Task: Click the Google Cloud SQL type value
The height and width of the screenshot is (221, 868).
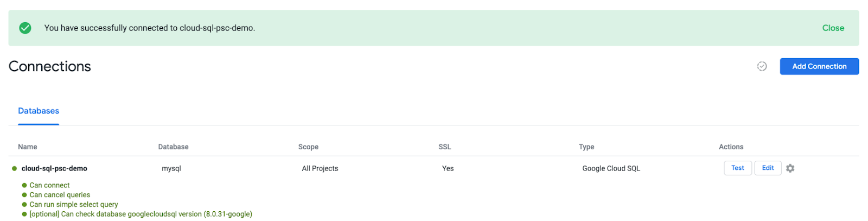Action: coord(611,168)
